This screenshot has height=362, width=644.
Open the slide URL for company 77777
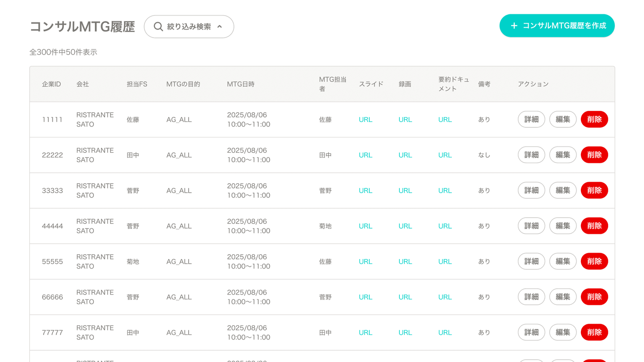[x=365, y=333]
